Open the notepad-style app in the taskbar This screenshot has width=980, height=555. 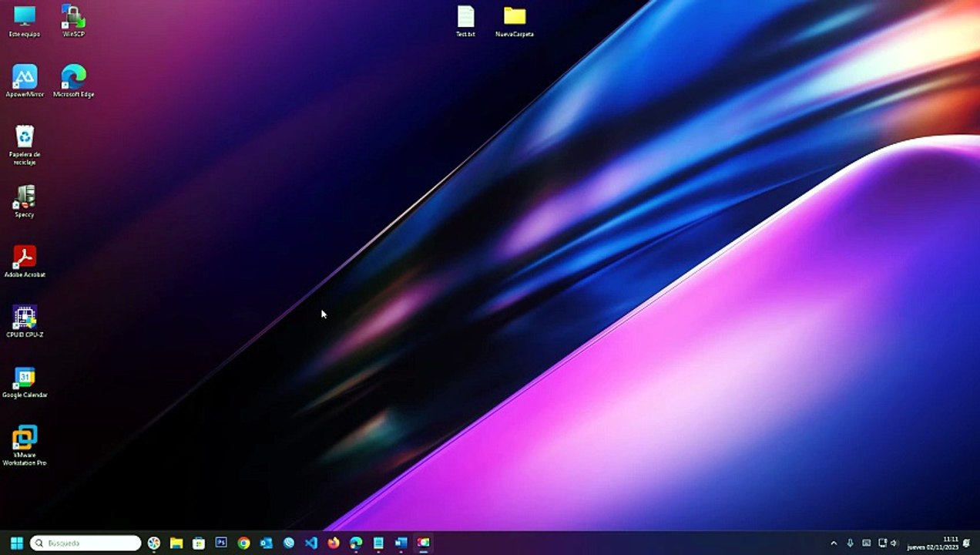pos(378,543)
